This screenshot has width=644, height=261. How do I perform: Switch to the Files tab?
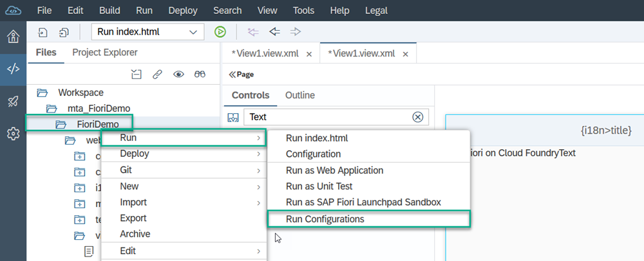(46, 53)
